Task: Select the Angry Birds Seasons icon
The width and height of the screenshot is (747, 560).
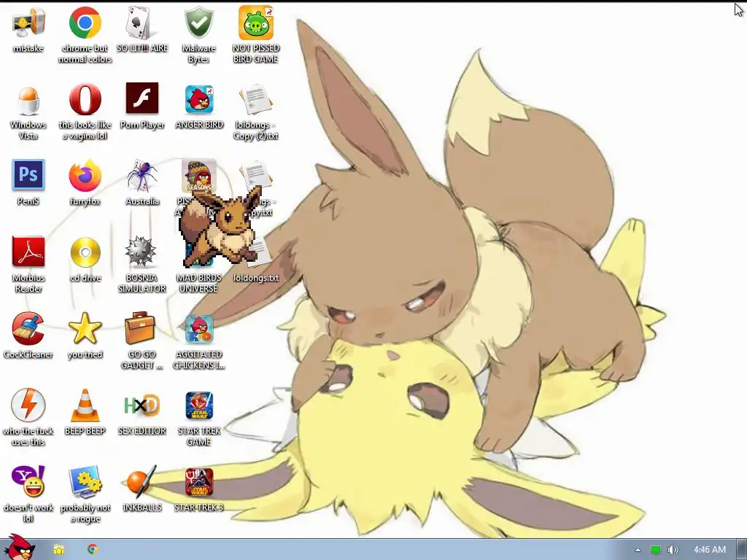Action: tap(198, 176)
